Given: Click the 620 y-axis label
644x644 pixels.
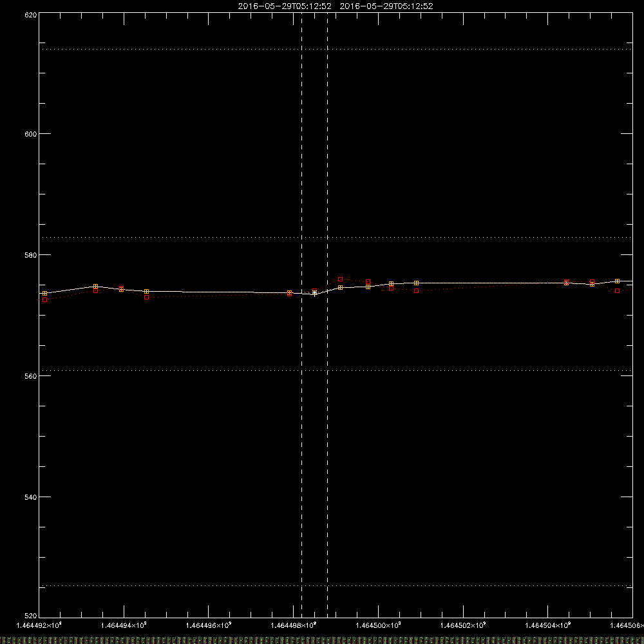Looking at the screenshot, I should coord(31,15).
